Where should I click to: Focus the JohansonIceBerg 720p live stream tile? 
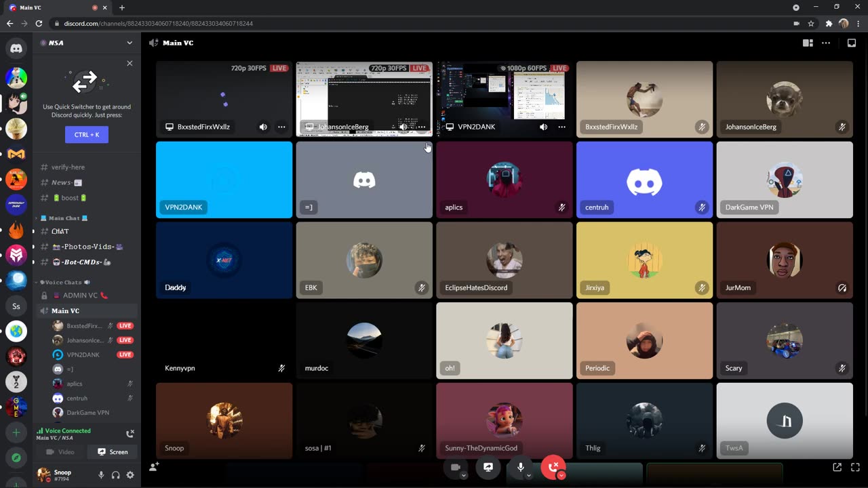(364, 100)
